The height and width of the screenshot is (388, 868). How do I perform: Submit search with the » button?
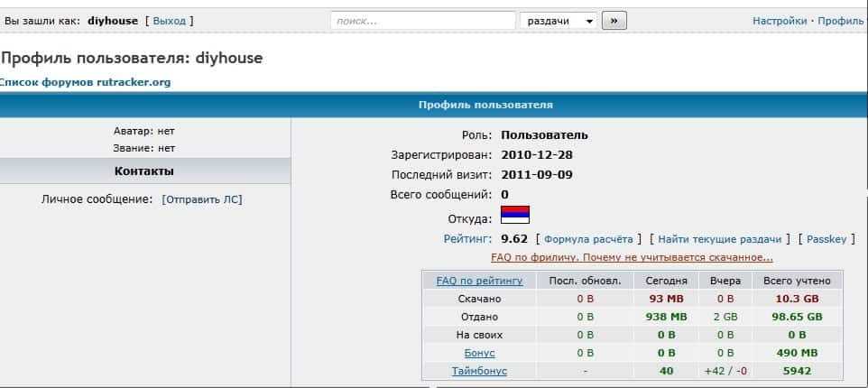tap(614, 21)
